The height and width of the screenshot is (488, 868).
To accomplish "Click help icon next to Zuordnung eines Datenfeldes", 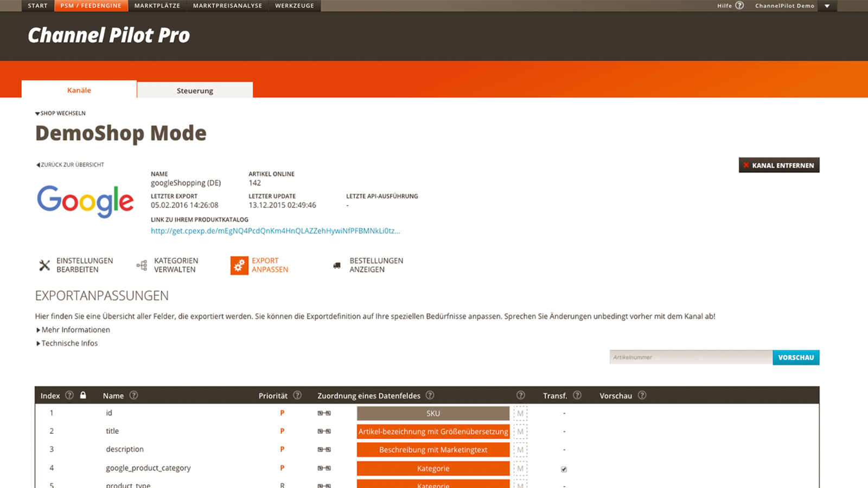I will pyautogui.click(x=430, y=395).
